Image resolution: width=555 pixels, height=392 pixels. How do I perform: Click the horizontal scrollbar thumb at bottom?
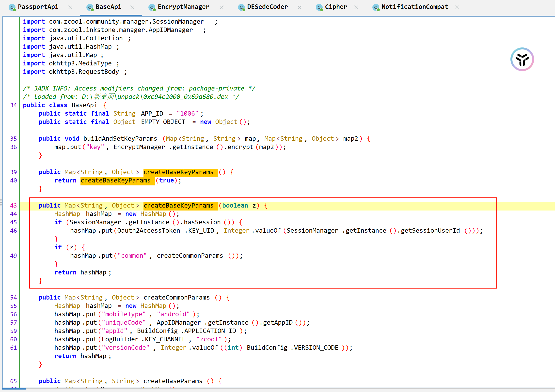tap(14, 389)
